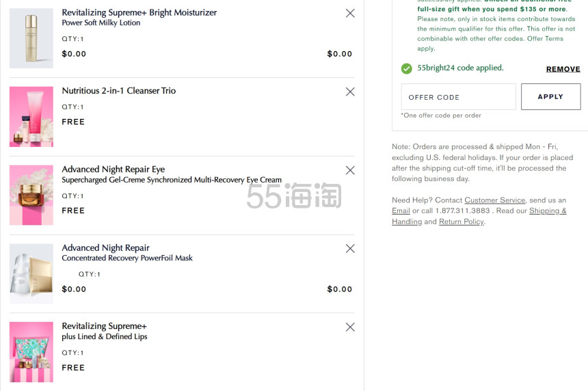Click 'plus Lined & Defined Lips' text

[104, 336]
